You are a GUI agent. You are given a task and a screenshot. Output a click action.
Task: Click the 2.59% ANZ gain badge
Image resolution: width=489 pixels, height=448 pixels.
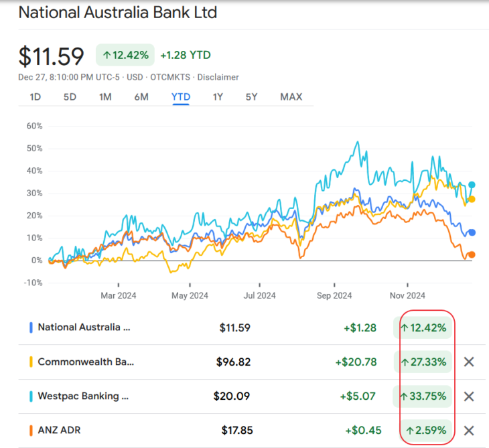pos(426,431)
